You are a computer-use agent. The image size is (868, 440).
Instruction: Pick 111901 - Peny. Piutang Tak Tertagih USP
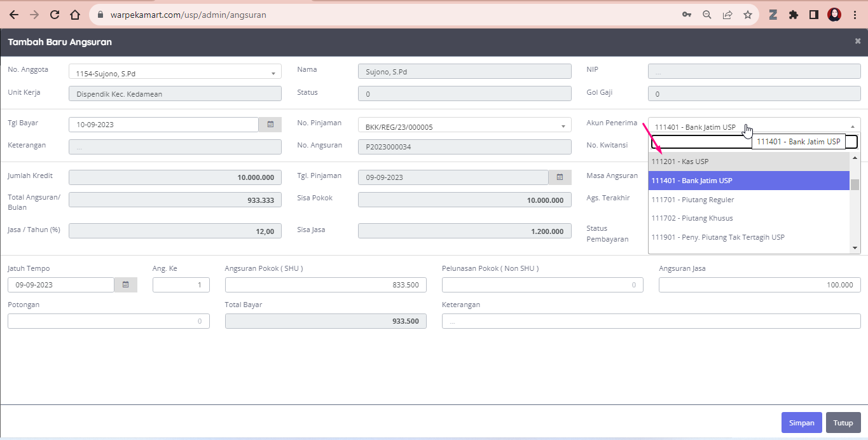749,237
